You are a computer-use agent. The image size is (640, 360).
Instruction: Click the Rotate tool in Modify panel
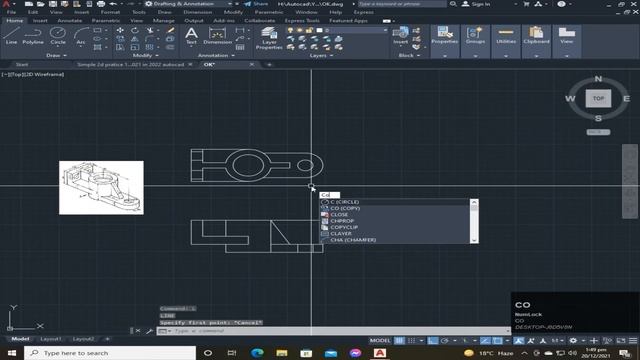click(135, 30)
